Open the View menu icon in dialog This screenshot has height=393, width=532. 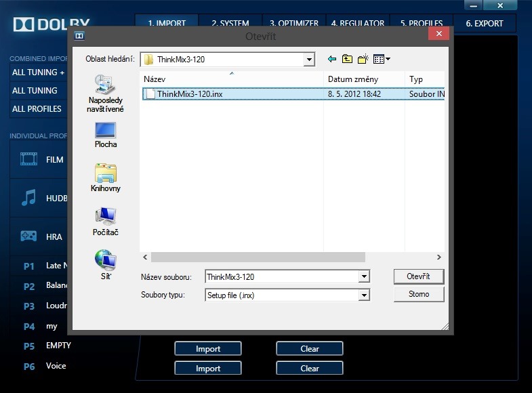[382, 60]
